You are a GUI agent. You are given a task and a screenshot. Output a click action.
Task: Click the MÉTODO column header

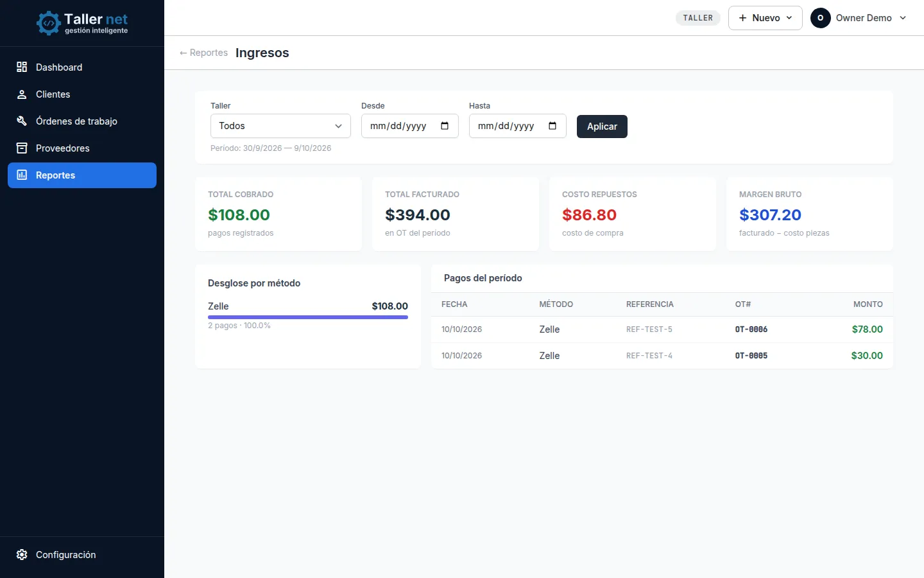tap(556, 304)
